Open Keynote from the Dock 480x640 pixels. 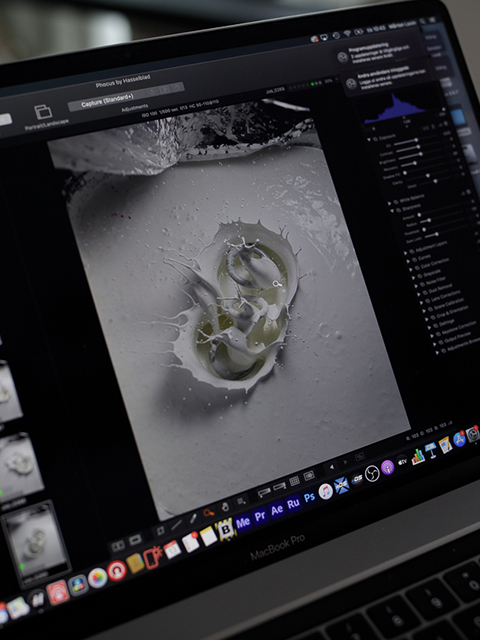tap(431, 450)
